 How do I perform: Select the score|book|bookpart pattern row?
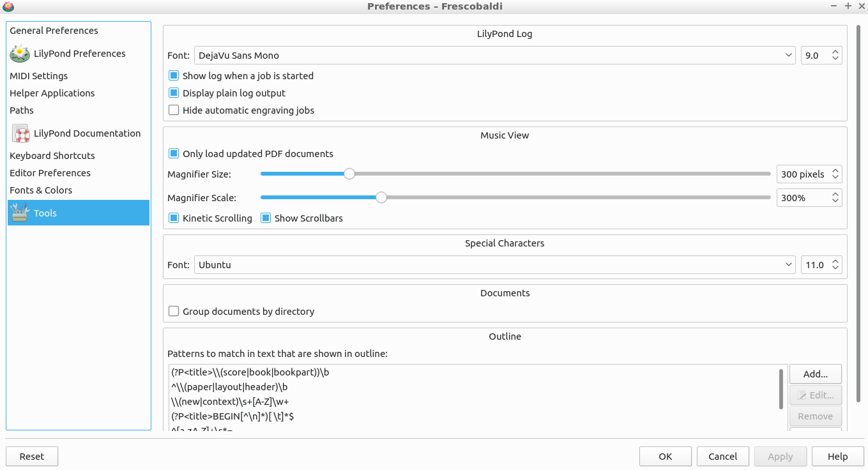[x=473, y=372]
